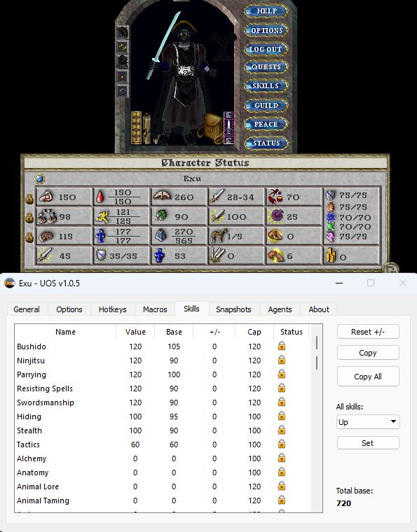Click the LOG OUT paperdoll button

tap(266, 49)
